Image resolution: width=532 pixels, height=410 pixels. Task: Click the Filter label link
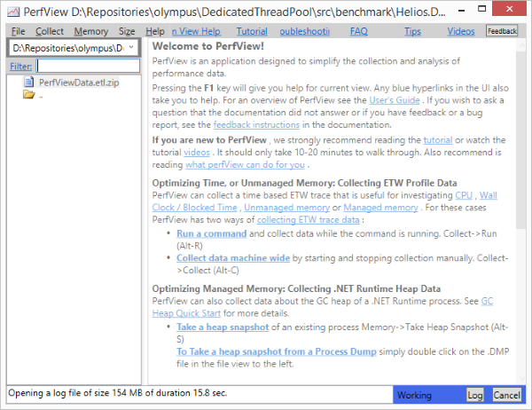point(20,67)
